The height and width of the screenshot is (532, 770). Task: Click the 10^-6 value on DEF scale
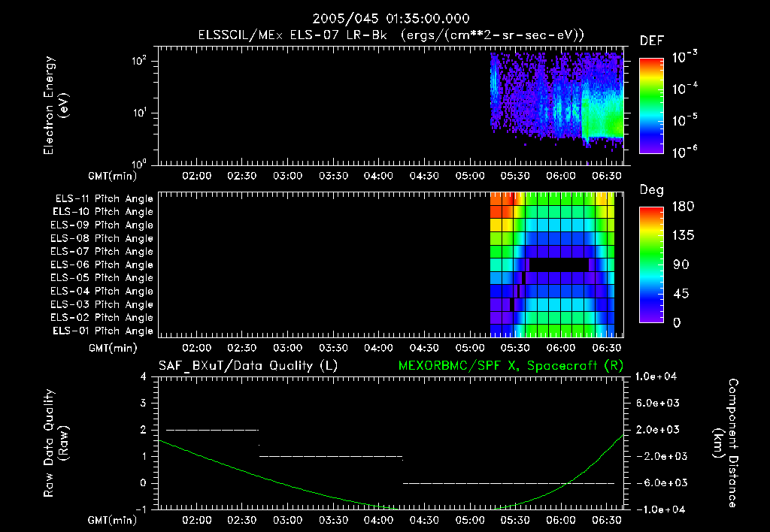point(684,152)
